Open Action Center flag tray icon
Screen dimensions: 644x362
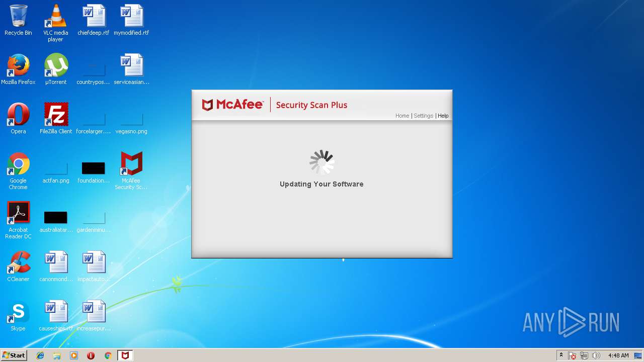572,355
